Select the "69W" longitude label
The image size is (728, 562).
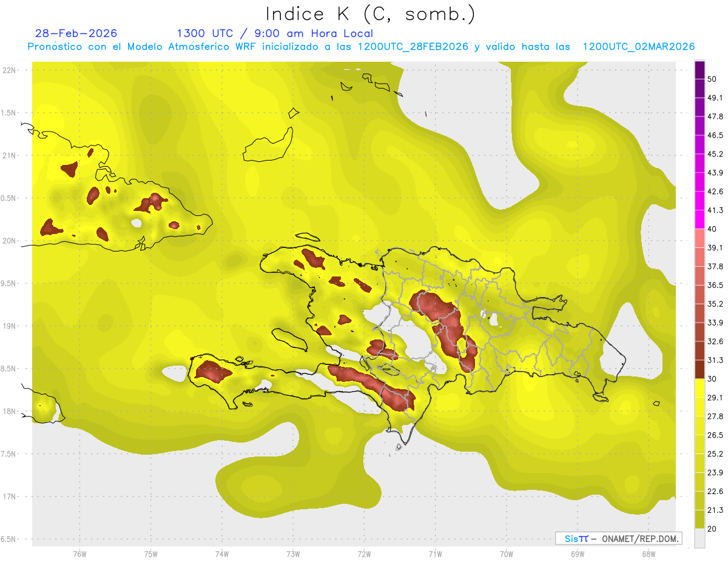[x=577, y=554]
